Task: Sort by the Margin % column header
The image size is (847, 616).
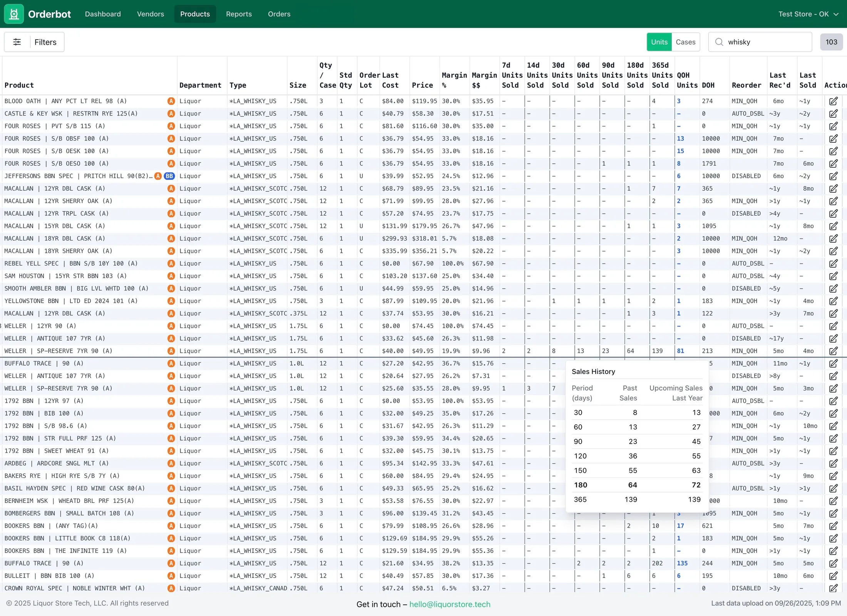Action: (454, 80)
